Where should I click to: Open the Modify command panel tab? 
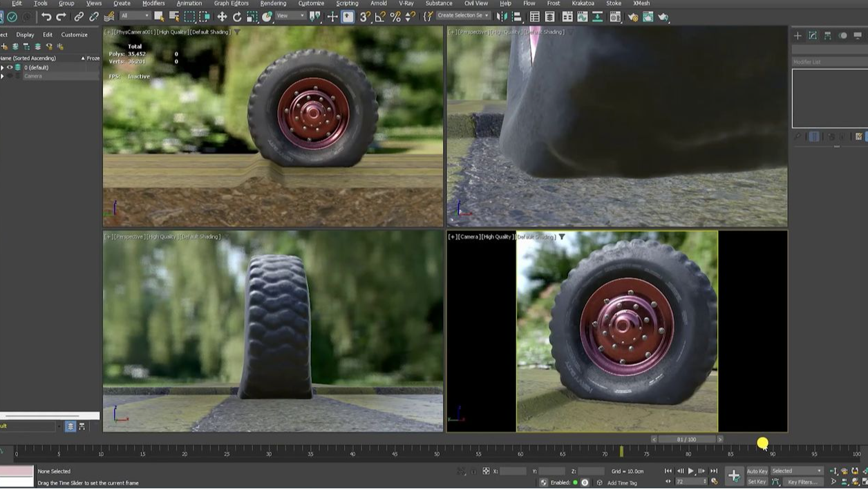coord(813,35)
